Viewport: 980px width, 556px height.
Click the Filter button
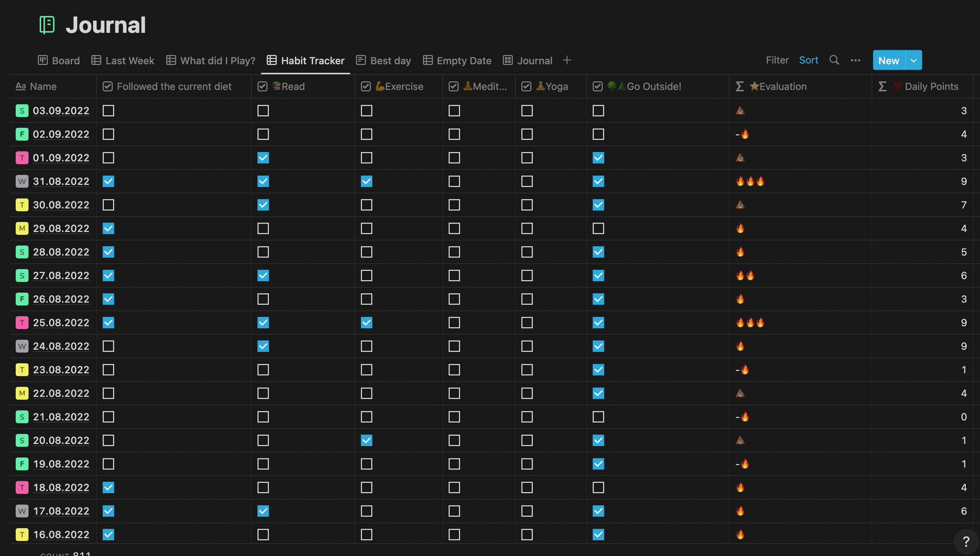click(x=777, y=61)
